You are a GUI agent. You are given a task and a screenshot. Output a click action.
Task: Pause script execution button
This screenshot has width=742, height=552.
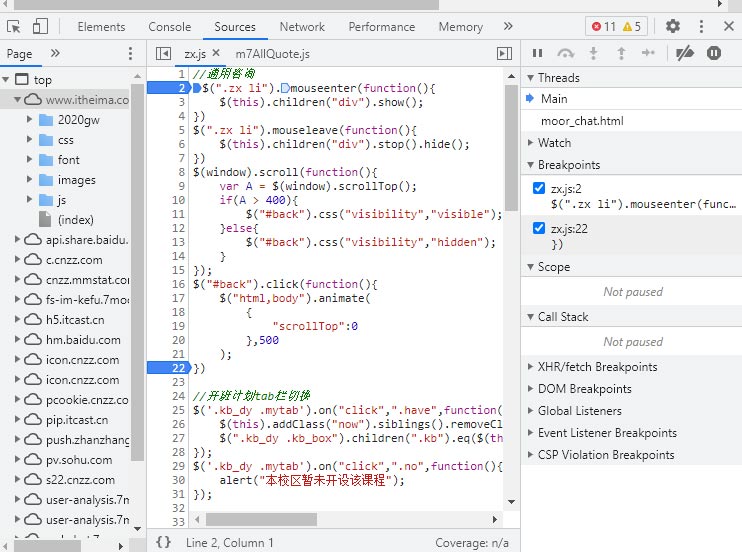(x=537, y=53)
